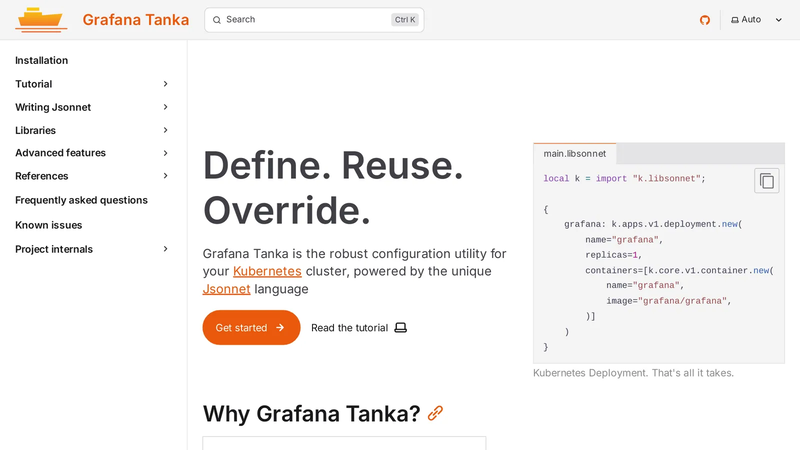
Task: Select the Project internals sidebar item
Action: [54, 249]
